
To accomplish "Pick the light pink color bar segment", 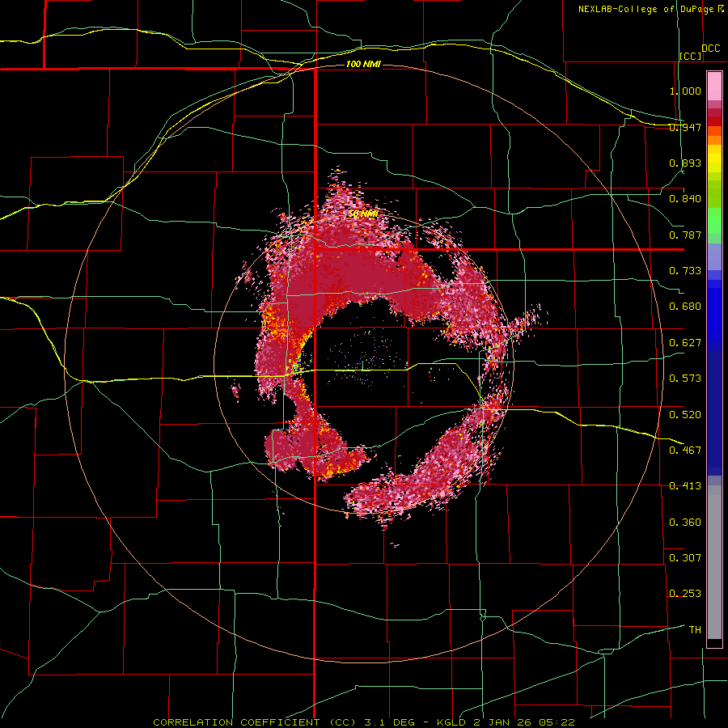I will click(x=714, y=87).
